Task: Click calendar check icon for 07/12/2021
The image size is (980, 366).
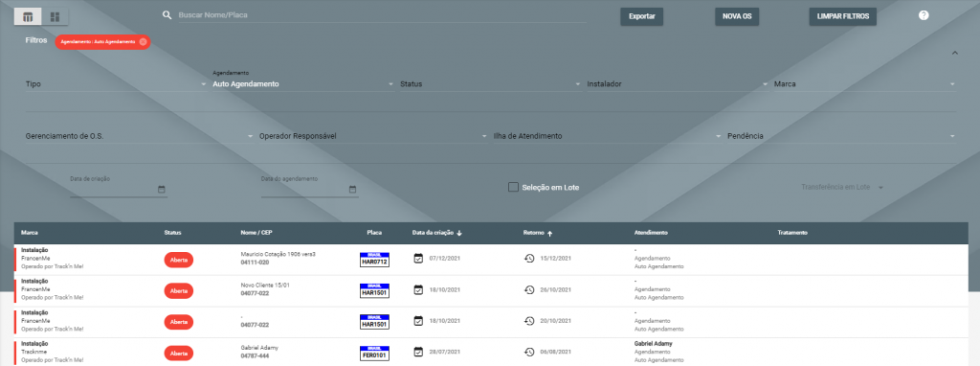Action: pyautogui.click(x=419, y=258)
